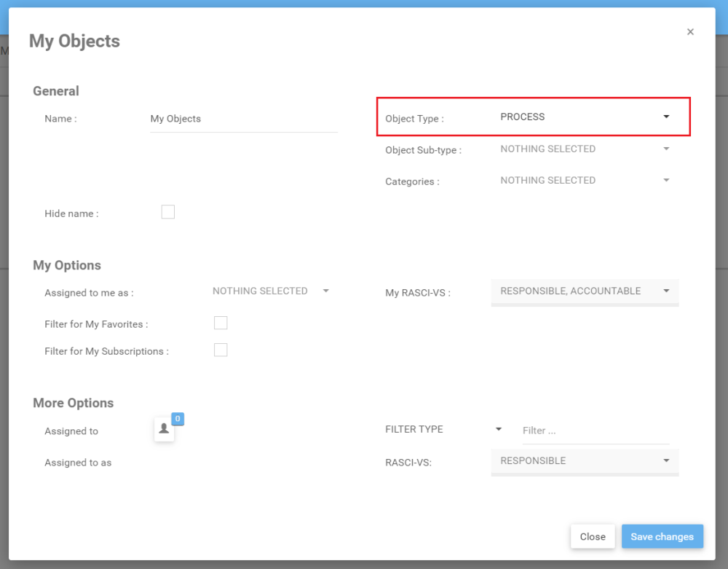Viewport: 728px width, 569px height.
Task: Expand the Assigned to me as dropdown
Action: 270,291
